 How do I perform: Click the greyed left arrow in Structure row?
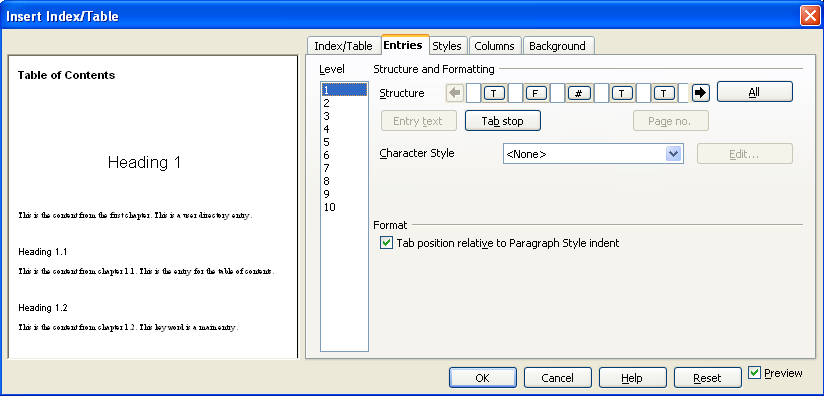click(x=455, y=93)
